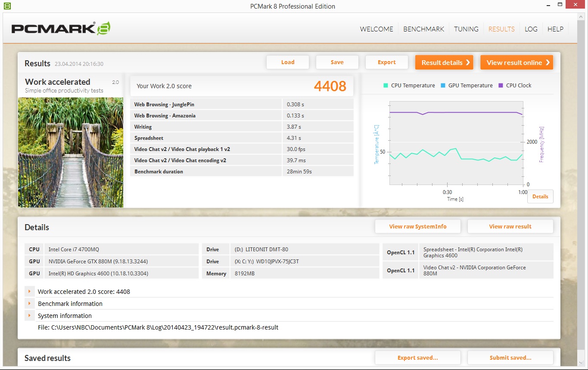Screen dimensions: 588x370
Task: Click the "0.308 s" value
Action: (296, 104)
